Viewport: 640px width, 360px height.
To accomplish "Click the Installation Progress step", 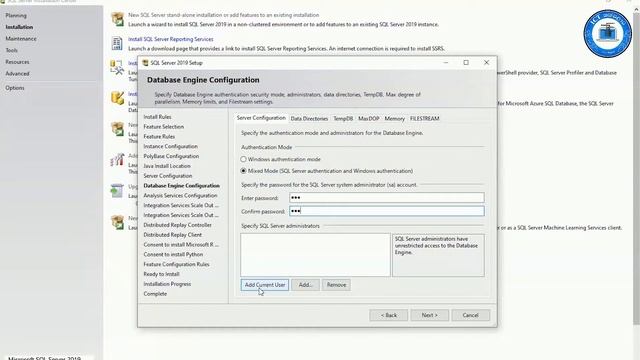I will coord(167,284).
